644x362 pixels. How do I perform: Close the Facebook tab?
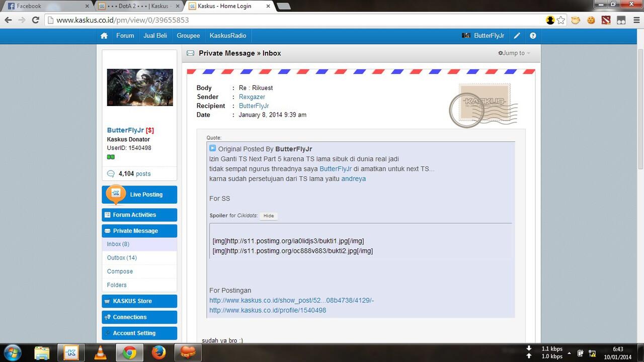87,7
